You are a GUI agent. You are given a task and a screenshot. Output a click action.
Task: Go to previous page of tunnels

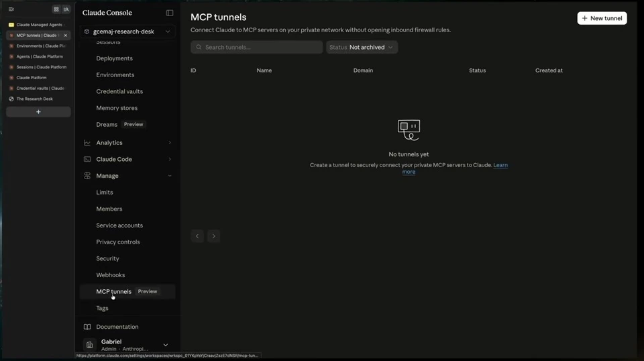coord(197,236)
